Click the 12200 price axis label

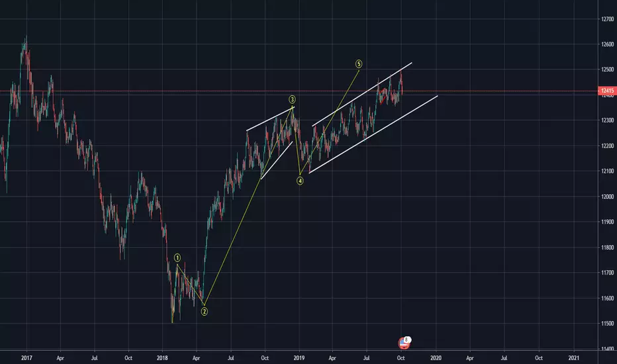coord(607,146)
